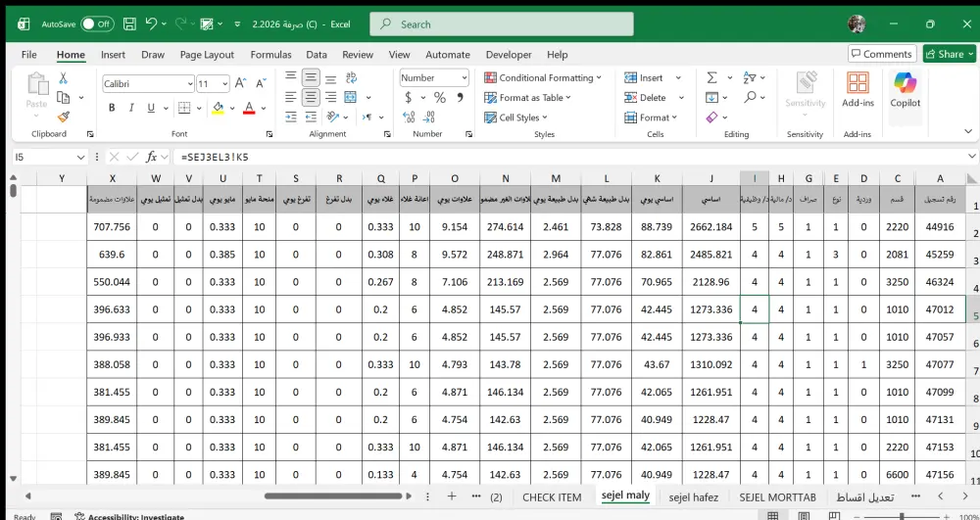Click the Save icon in title bar
The width and height of the screenshot is (980, 520).
[x=129, y=24]
